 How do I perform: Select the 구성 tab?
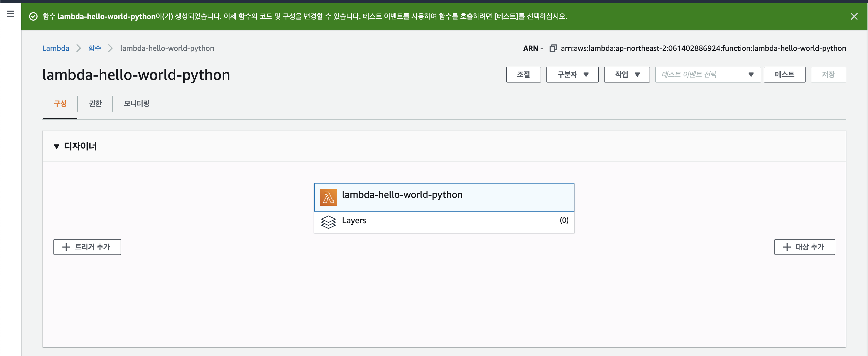(x=60, y=103)
